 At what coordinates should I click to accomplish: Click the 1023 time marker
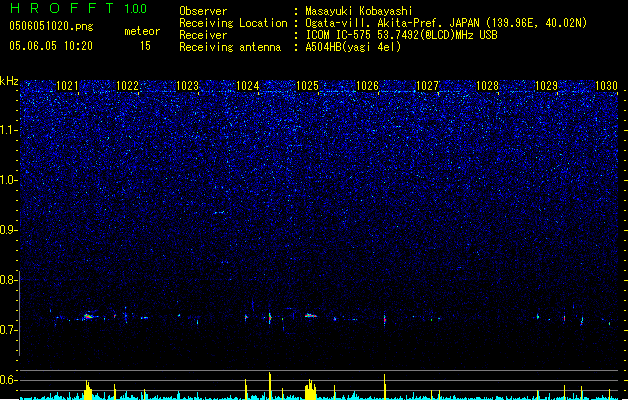187,86
